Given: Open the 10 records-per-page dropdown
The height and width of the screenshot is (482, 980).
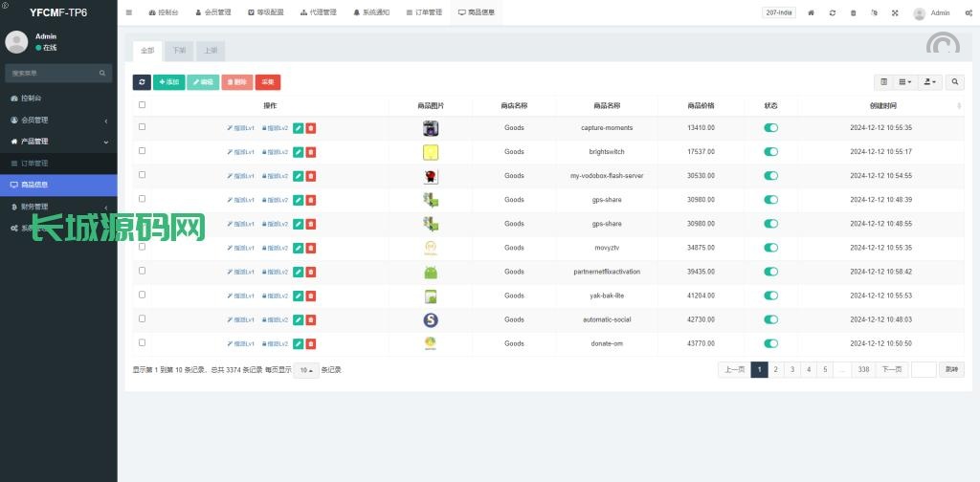Looking at the screenshot, I should [306, 370].
